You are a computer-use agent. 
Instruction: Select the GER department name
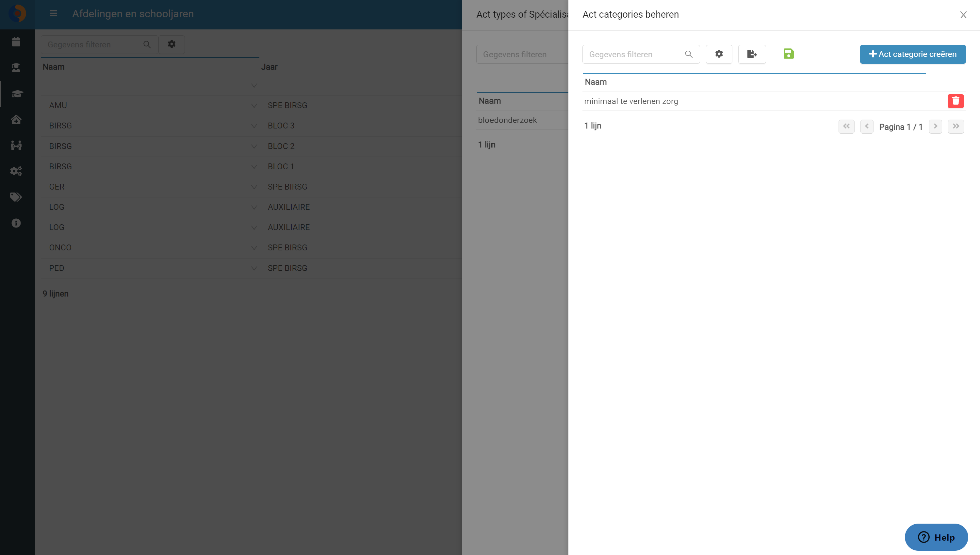57,187
